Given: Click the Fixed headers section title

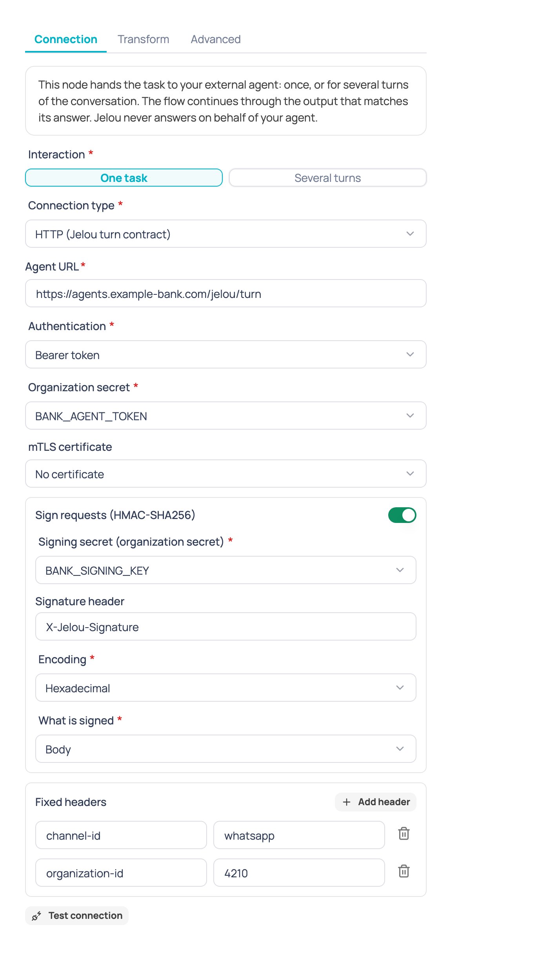Looking at the screenshot, I should click(71, 802).
